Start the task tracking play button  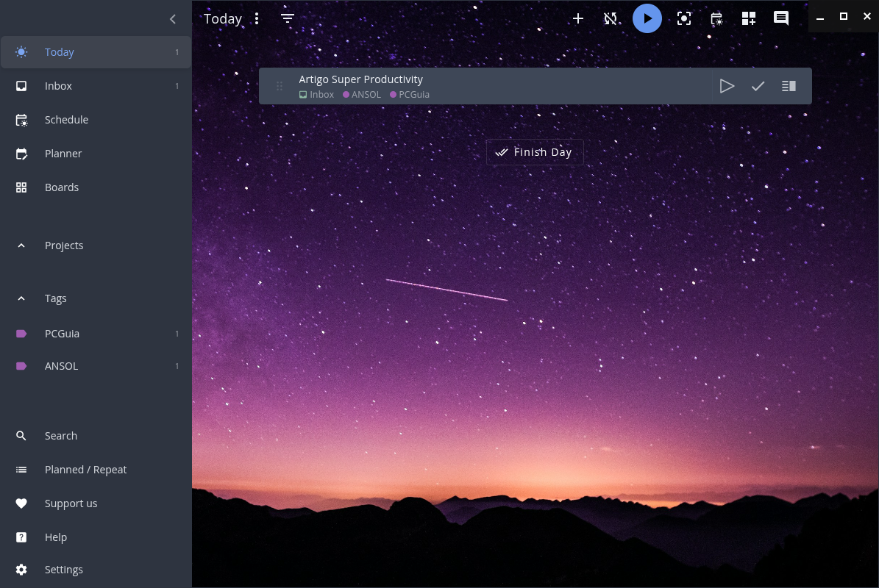coord(647,19)
